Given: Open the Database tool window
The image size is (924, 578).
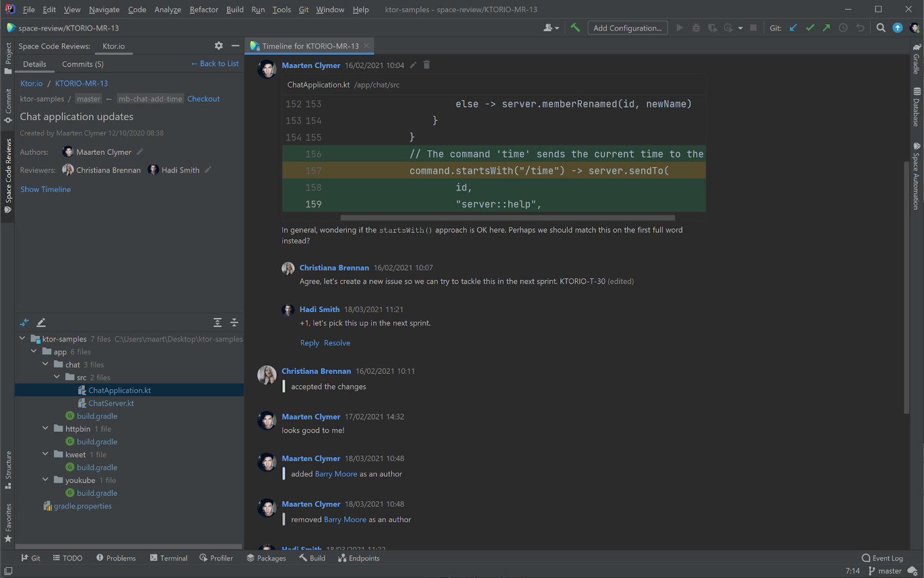Looking at the screenshot, I should click(x=916, y=107).
